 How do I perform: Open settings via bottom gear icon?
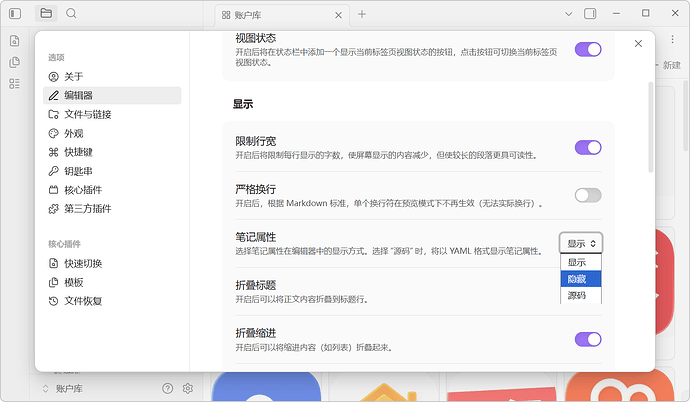click(187, 388)
